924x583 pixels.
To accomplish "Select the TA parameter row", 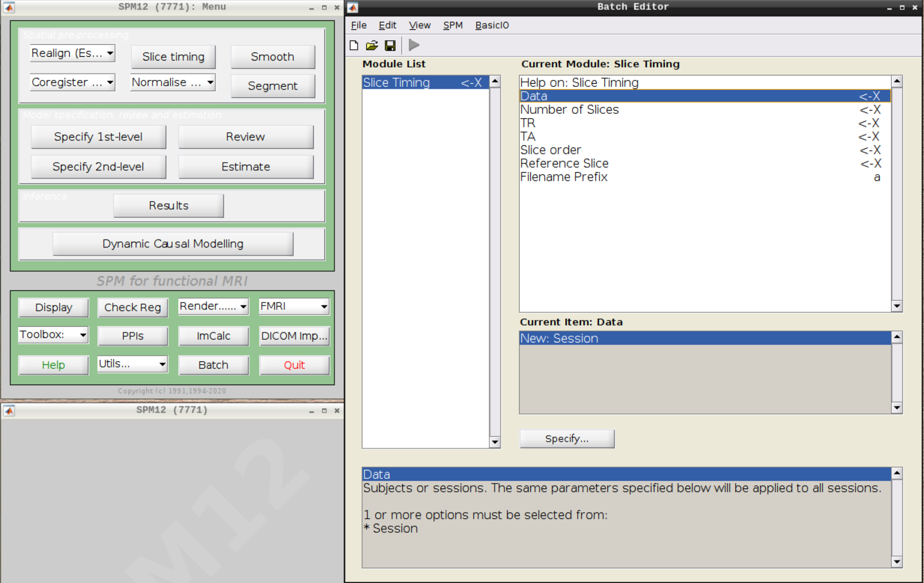I will (705, 136).
